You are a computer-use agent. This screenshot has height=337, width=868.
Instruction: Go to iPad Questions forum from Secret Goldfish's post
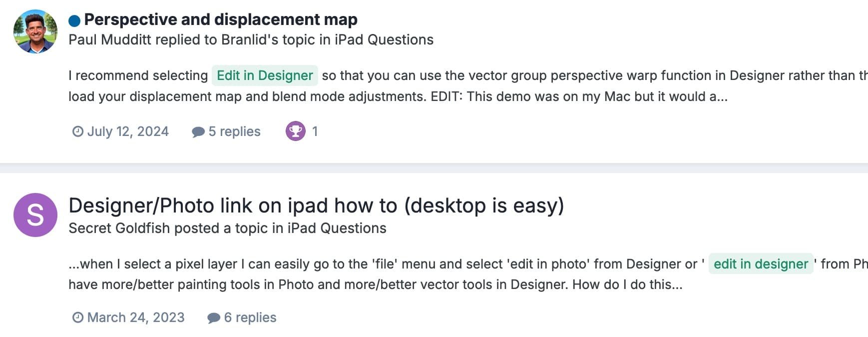(x=337, y=228)
